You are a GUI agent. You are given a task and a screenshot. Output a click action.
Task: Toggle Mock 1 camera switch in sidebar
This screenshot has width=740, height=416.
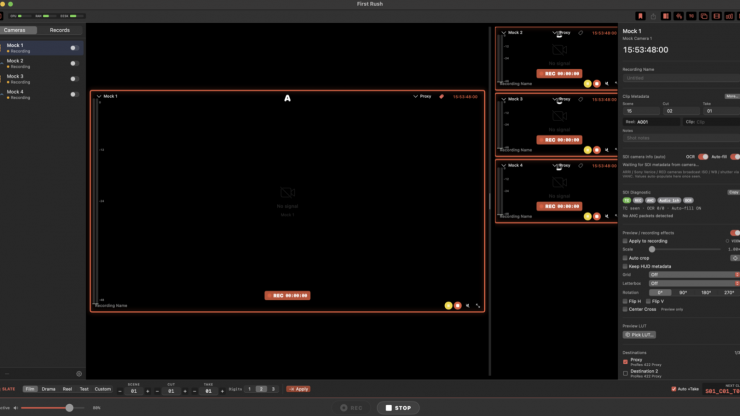(74, 48)
